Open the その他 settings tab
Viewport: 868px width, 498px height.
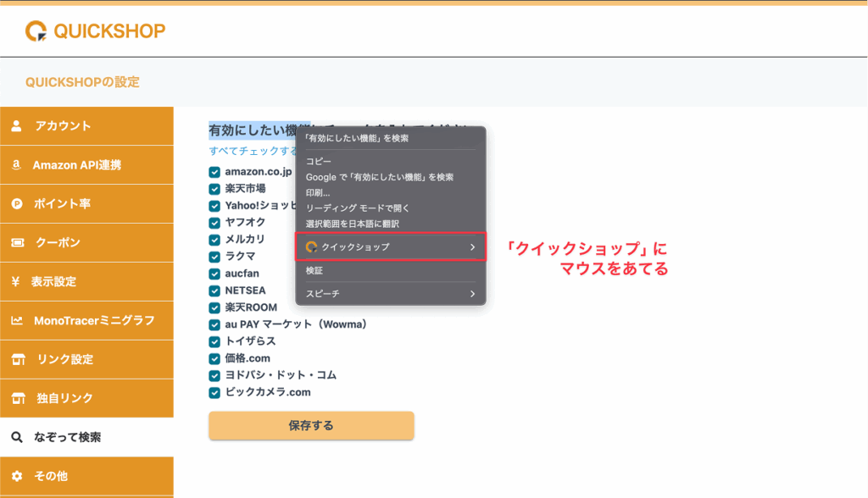point(87,476)
